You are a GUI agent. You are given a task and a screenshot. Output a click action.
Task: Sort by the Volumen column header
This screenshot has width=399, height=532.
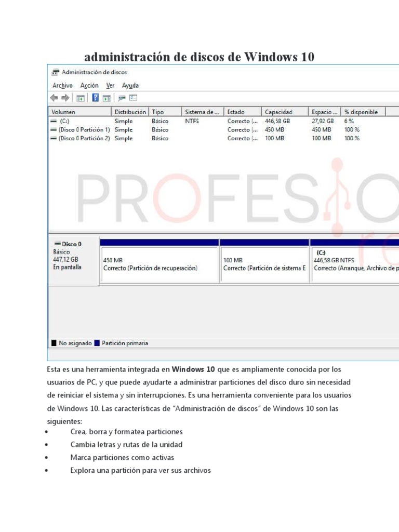[80, 112]
